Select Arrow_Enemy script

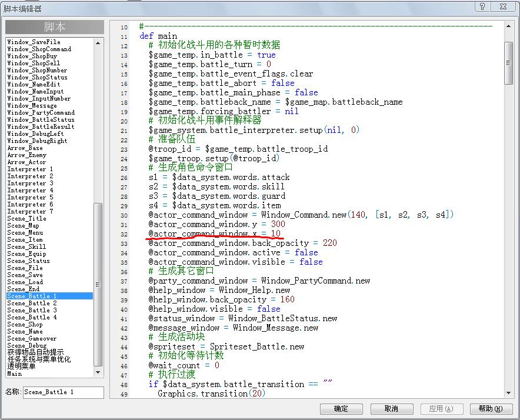point(27,155)
